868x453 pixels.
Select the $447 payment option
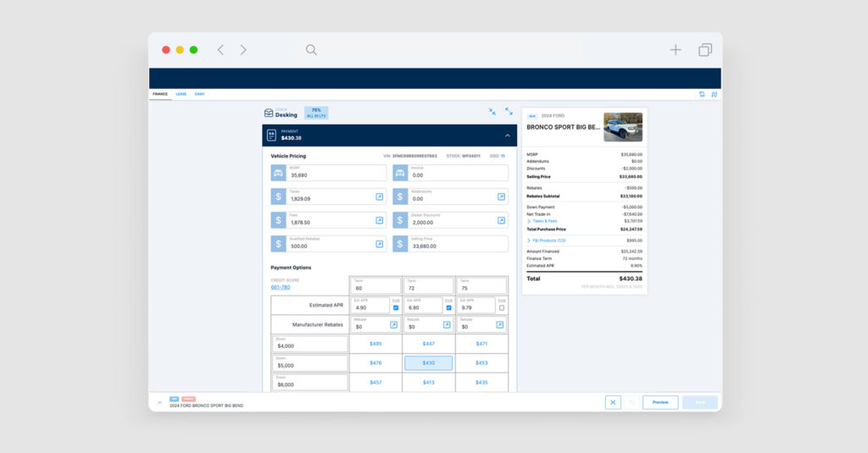428,344
